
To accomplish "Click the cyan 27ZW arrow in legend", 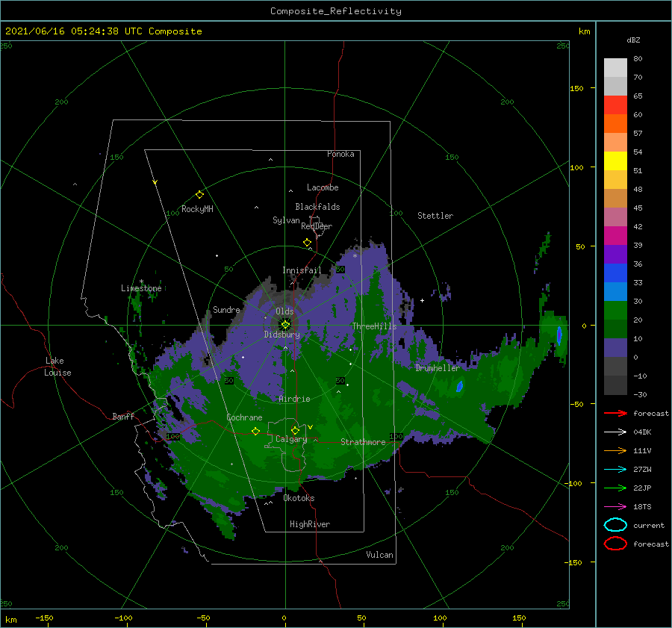I will [x=615, y=470].
